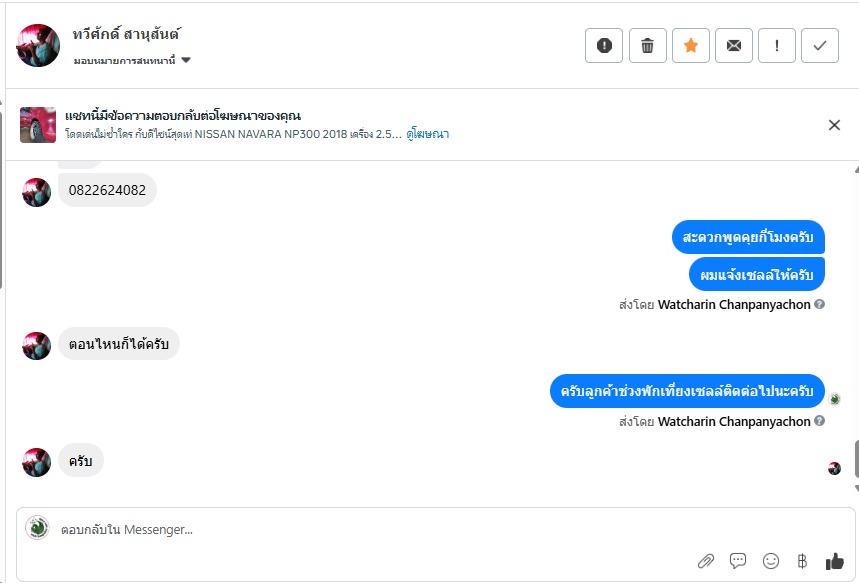This screenshot has height=583, width=859.
Task: Click the exclamation mark follow-up button
Action: (x=776, y=45)
